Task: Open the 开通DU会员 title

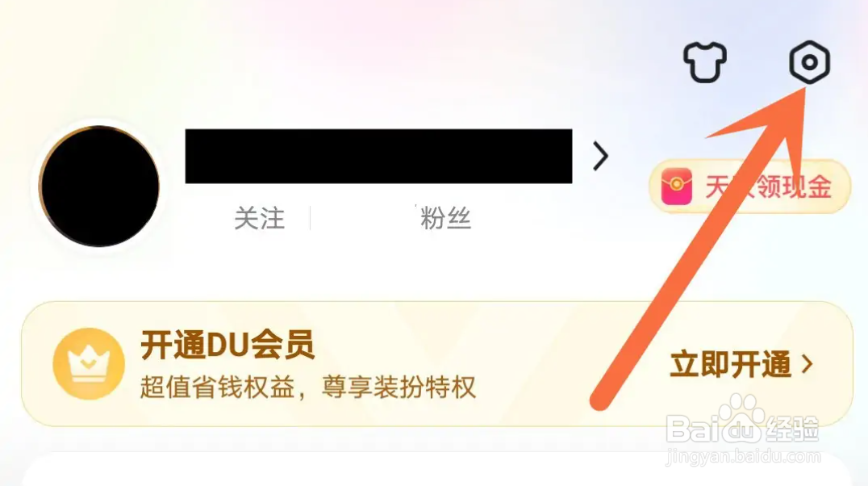Action: tap(227, 345)
